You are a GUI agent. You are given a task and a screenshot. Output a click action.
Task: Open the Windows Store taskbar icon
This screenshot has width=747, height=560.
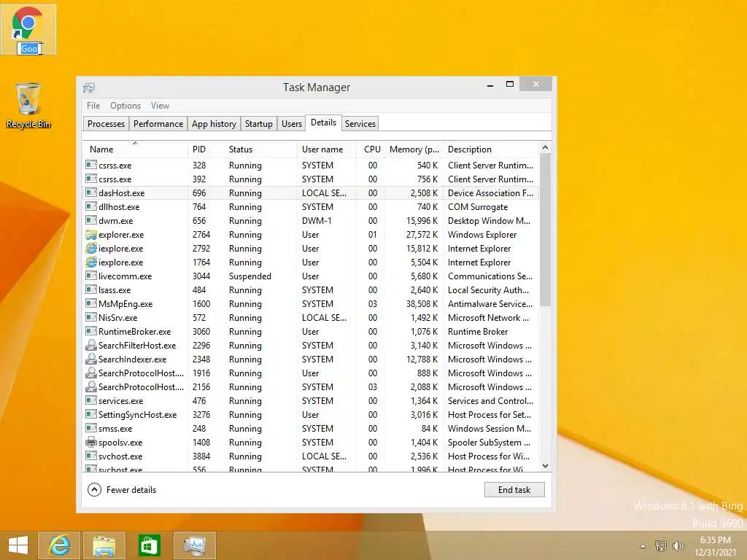pos(149,545)
